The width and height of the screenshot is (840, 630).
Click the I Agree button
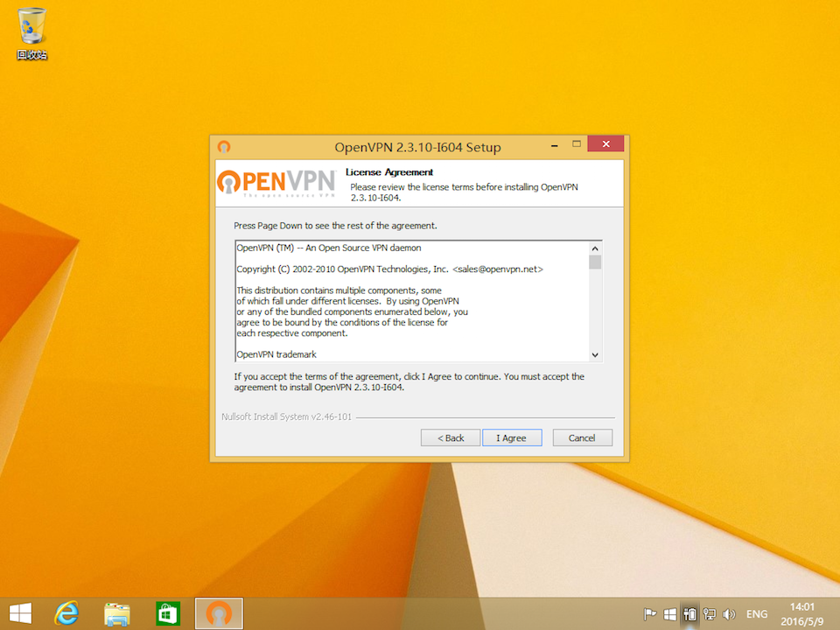coord(512,437)
